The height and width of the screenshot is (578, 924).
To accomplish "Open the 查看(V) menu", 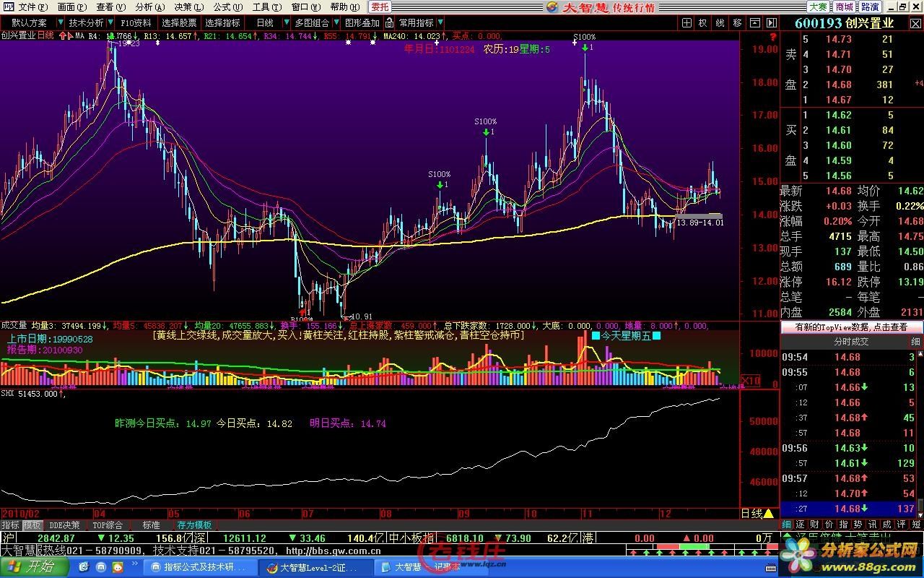I will [x=110, y=7].
